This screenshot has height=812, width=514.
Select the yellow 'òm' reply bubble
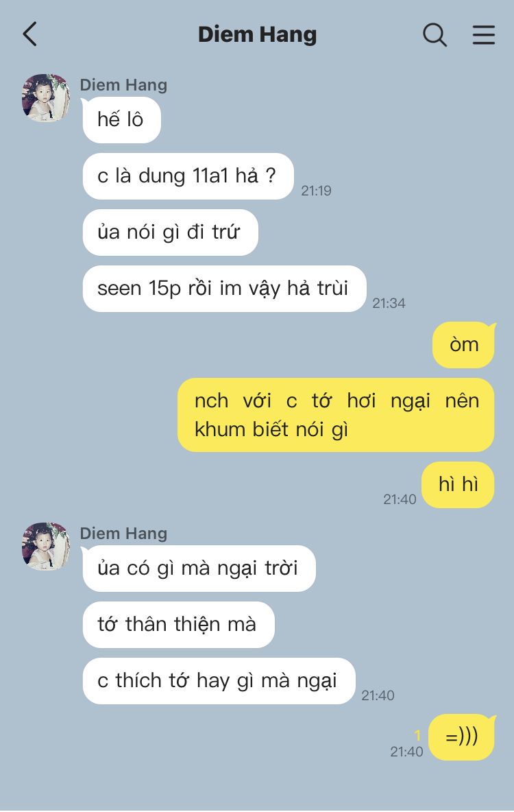click(464, 345)
